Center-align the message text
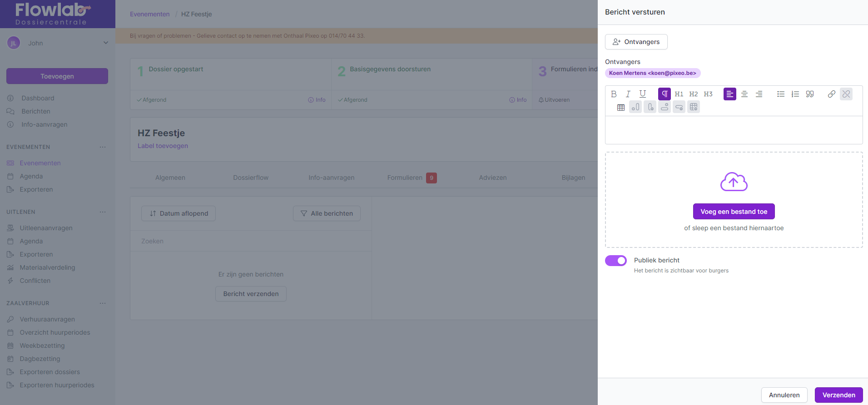This screenshot has height=405, width=868. point(744,94)
